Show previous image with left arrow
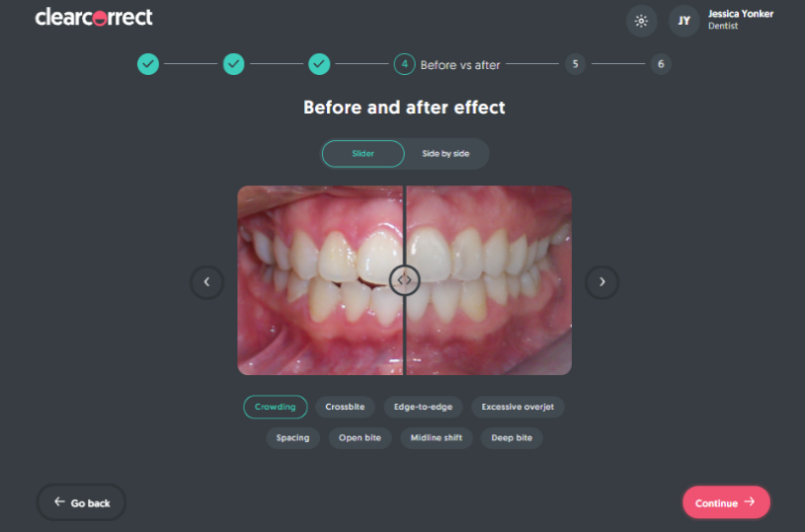Image resolution: width=805 pixels, height=532 pixels. click(206, 281)
